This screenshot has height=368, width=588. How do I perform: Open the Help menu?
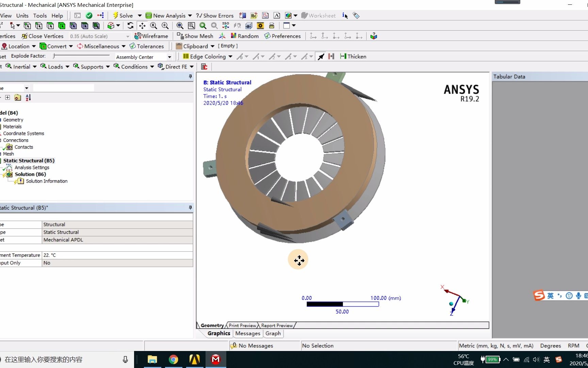tap(57, 16)
